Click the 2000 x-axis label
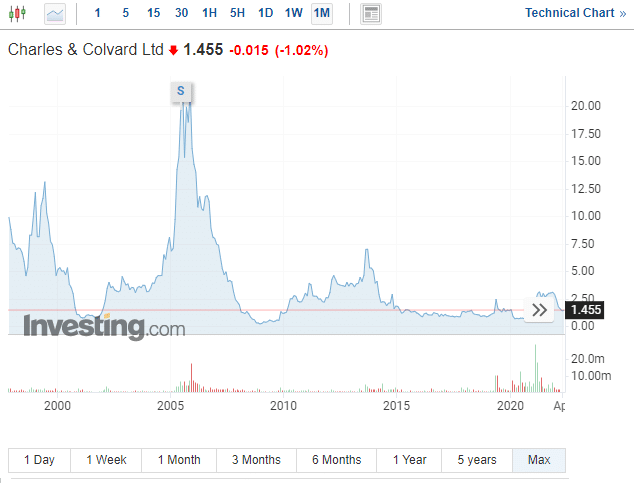 pos(57,405)
